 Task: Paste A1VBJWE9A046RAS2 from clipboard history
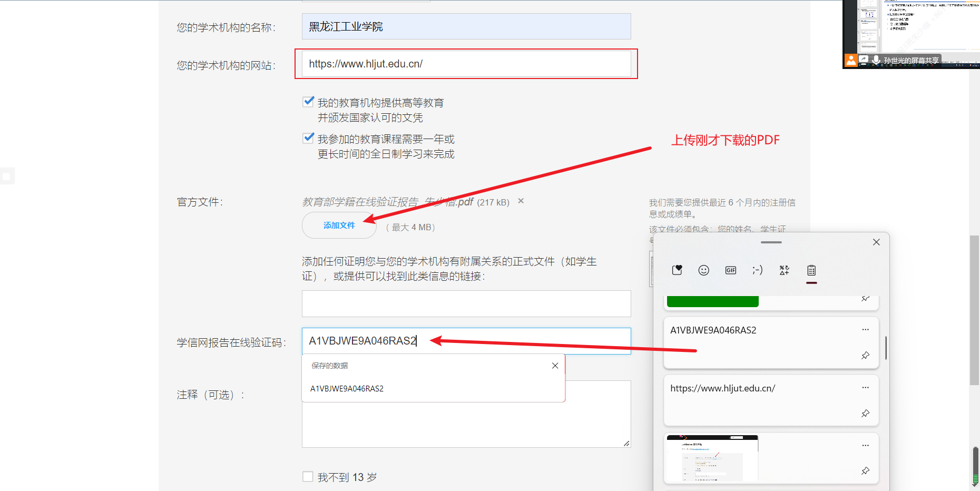(x=771, y=342)
